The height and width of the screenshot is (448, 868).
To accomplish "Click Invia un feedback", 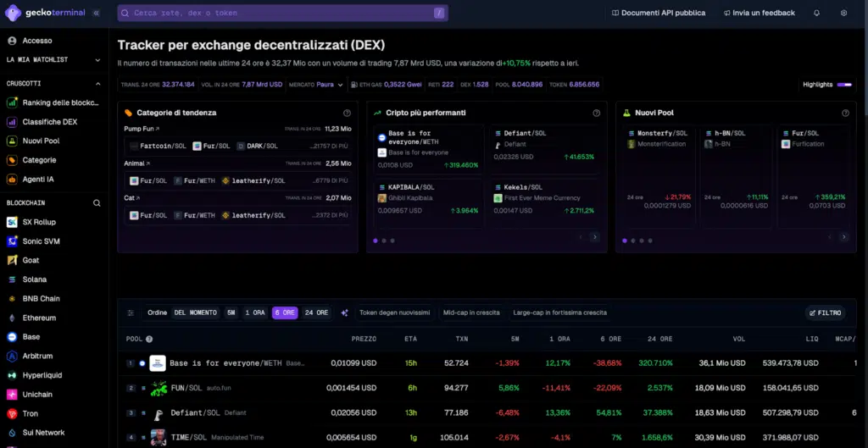I will point(759,13).
